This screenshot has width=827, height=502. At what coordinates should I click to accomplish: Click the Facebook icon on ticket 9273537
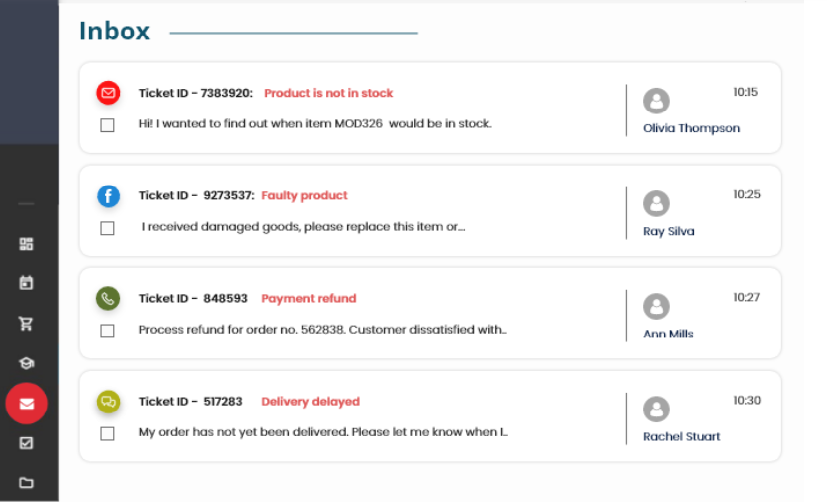click(x=108, y=196)
